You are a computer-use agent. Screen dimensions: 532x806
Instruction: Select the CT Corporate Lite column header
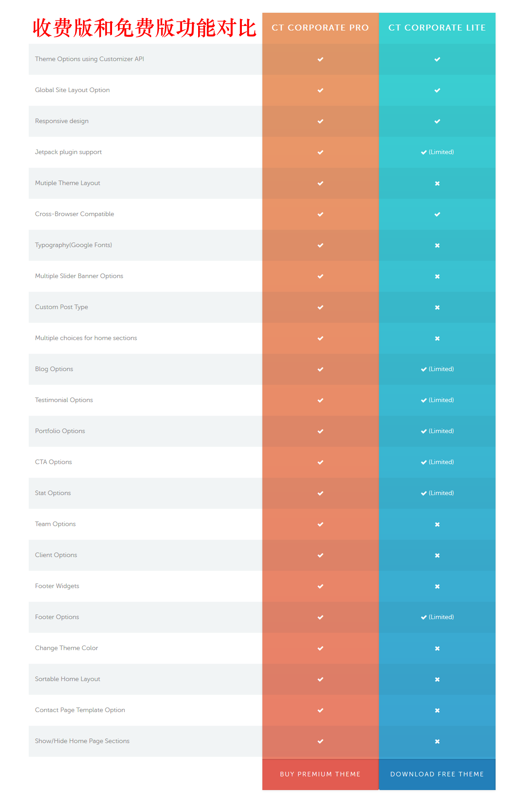[x=437, y=28]
